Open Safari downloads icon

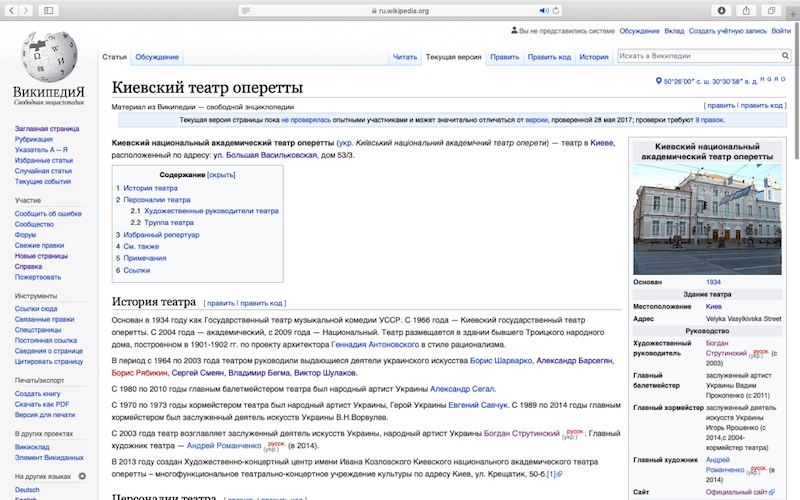[721, 10]
